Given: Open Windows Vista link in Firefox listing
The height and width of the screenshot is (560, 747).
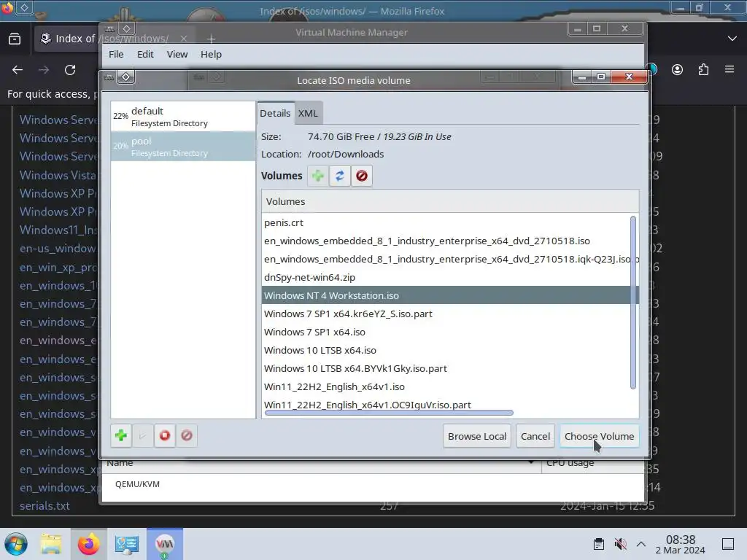Looking at the screenshot, I should click(58, 175).
